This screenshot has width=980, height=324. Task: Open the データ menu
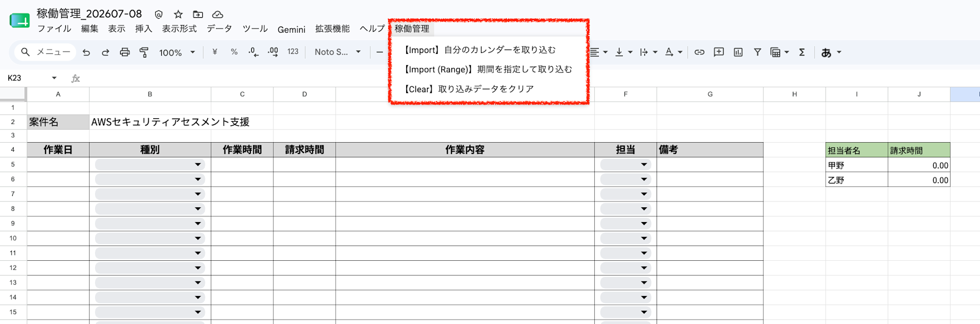point(219,29)
